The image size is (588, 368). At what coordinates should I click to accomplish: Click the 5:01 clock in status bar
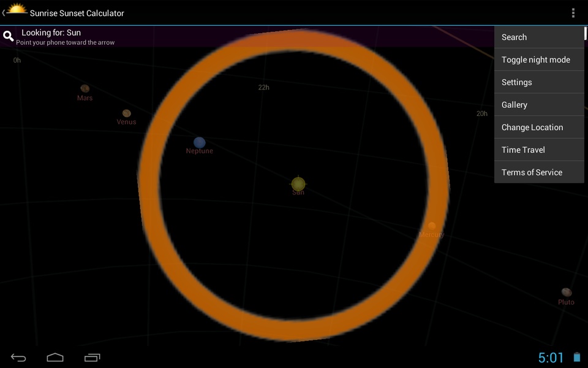pyautogui.click(x=551, y=358)
